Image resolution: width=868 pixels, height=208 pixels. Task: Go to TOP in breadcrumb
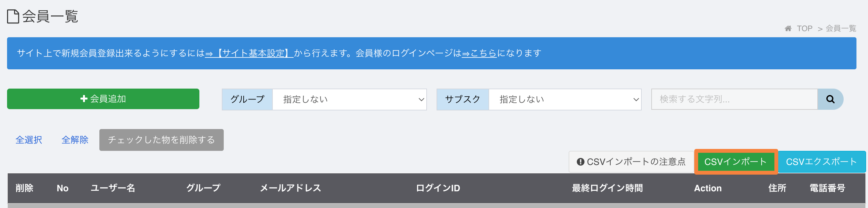tap(804, 28)
